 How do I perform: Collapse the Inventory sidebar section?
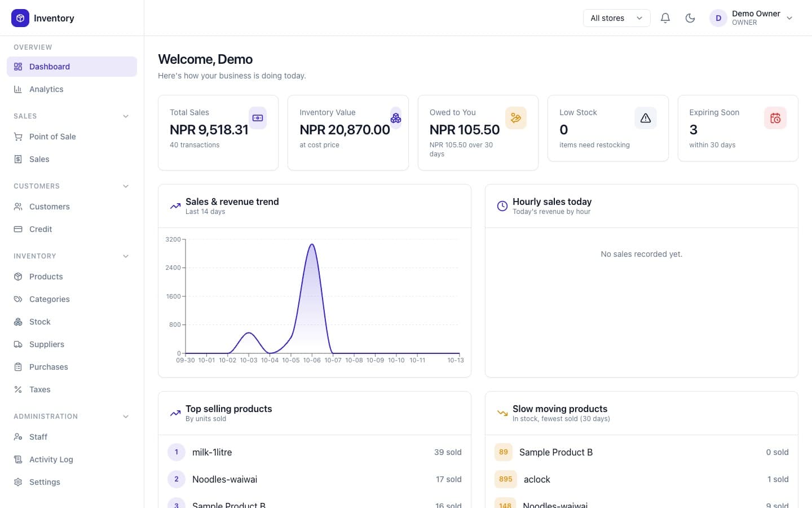(x=126, y=256)
